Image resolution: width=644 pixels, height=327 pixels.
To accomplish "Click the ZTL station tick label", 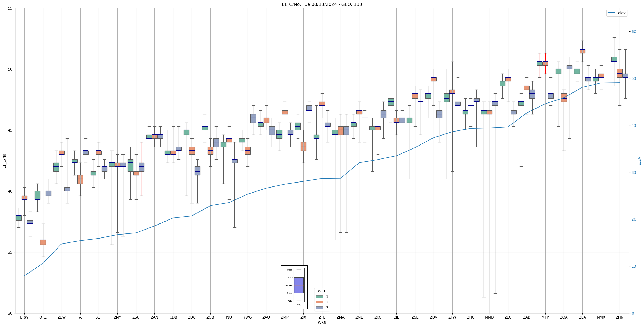I will 322,317.
